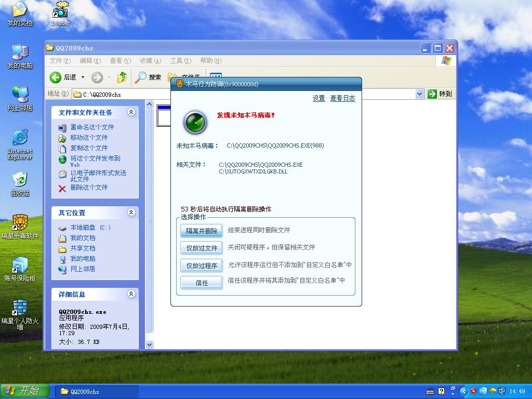
Task: Select the 瑞星杀毒软件 desktop icon
Action: [20, 227]
